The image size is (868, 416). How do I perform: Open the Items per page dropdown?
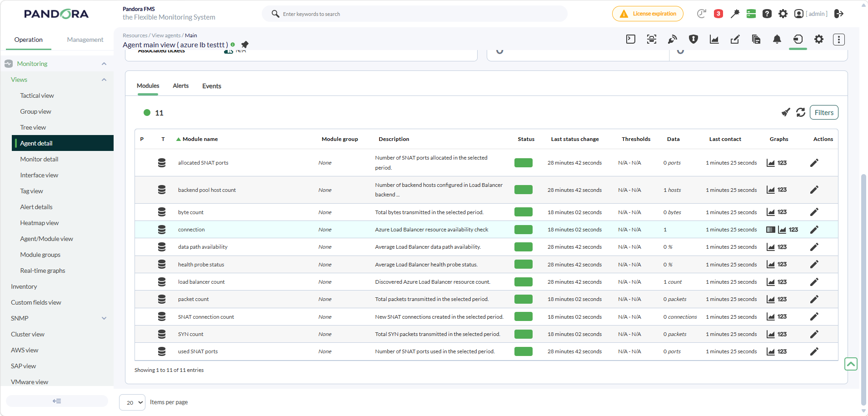point(132,402)
